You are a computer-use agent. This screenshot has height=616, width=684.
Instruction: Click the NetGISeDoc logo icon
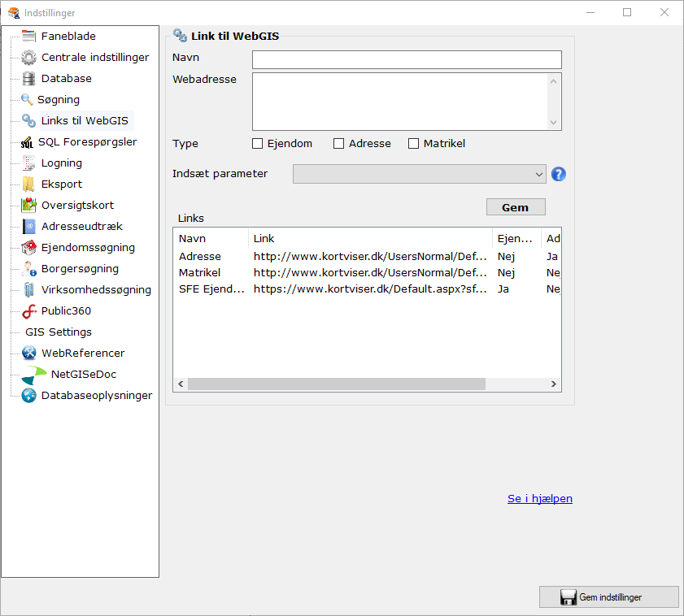pyautogui.click(x=34, y=375)
